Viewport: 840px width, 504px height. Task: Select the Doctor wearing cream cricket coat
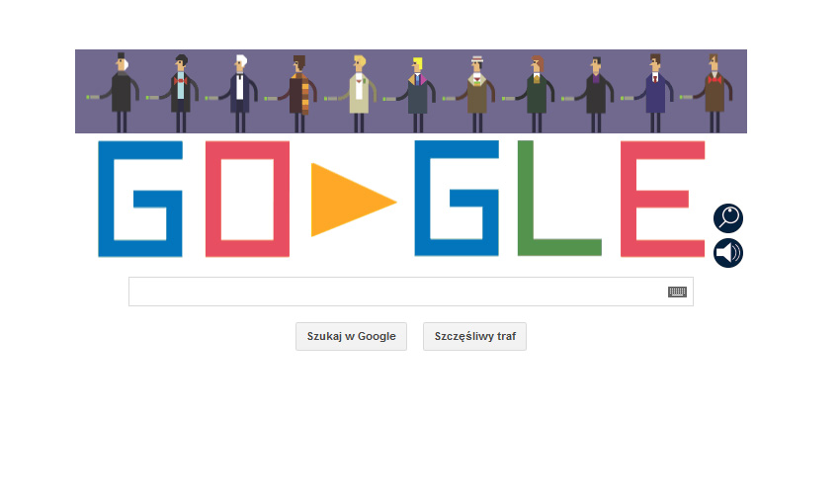point(358,93)
